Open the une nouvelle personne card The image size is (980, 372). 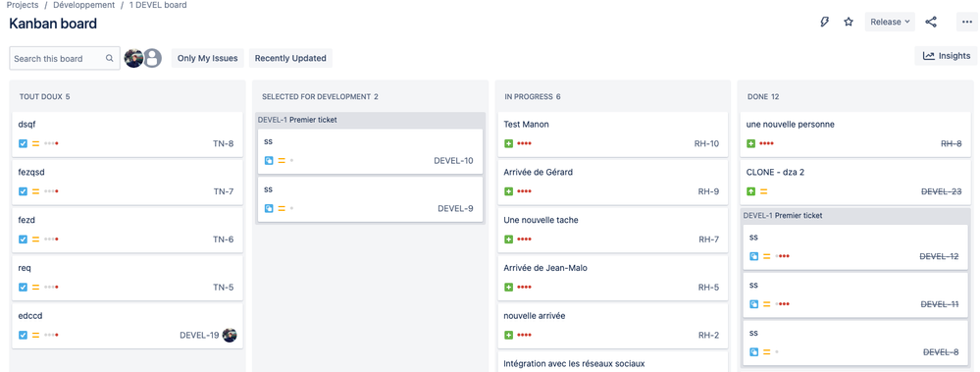(855, 133)
